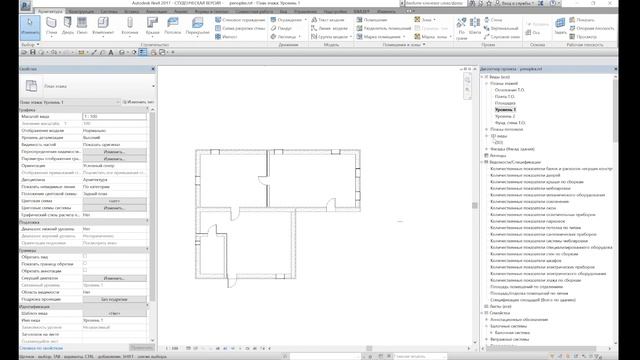Switch to the Structure (Конструкция) ribbon tab
Viewport: 640px width, 360px height.
click(x=81, y=11)
